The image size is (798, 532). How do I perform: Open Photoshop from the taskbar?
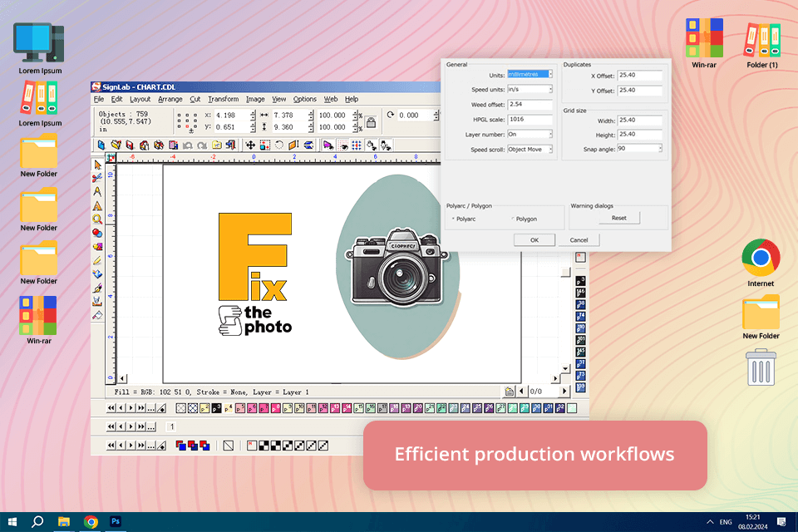coord(116,521)
